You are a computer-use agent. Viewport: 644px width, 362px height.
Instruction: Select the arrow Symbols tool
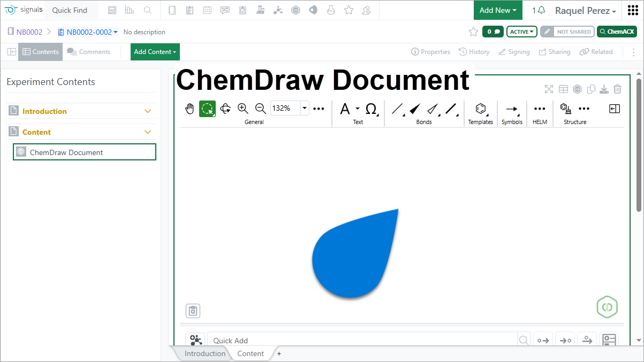point(512,109)
